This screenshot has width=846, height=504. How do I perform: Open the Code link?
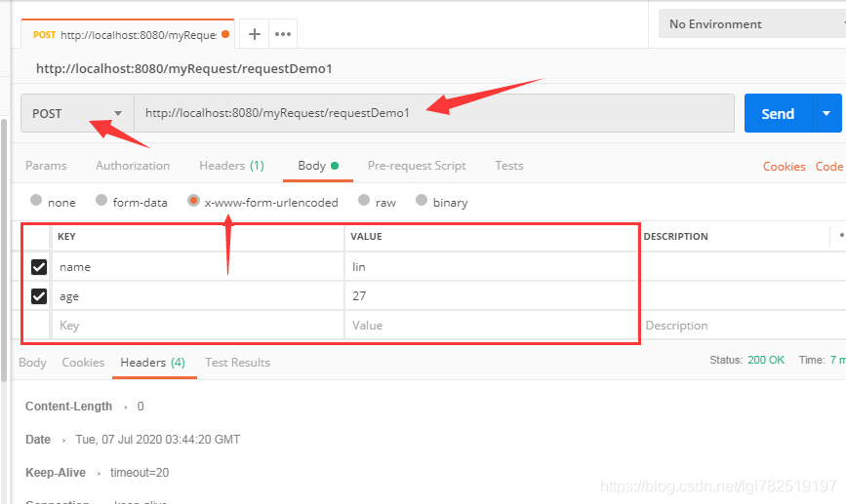(829, 167)
